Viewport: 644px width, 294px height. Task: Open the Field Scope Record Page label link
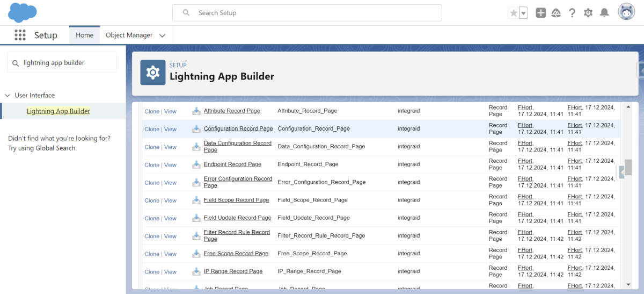[236, 199]
